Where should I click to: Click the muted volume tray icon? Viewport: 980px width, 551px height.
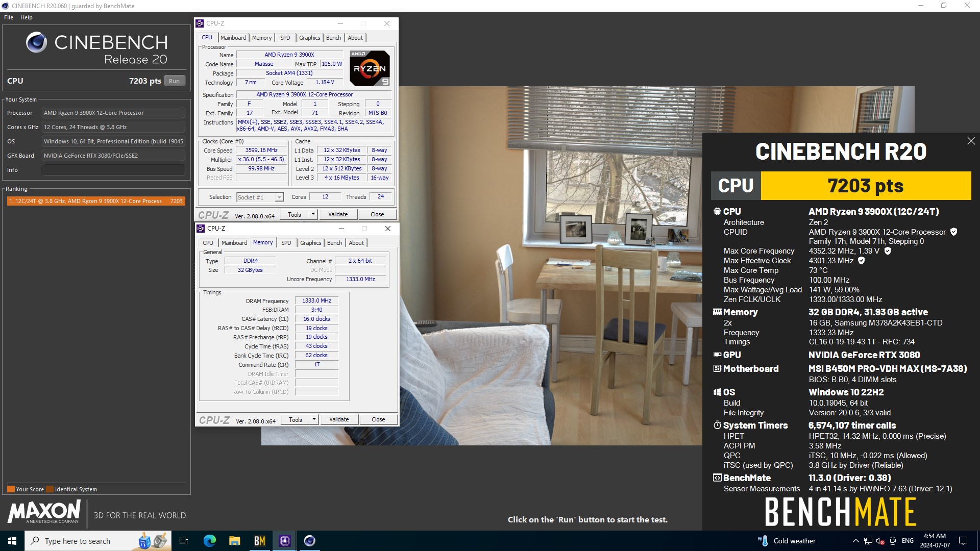coord(880,541)
